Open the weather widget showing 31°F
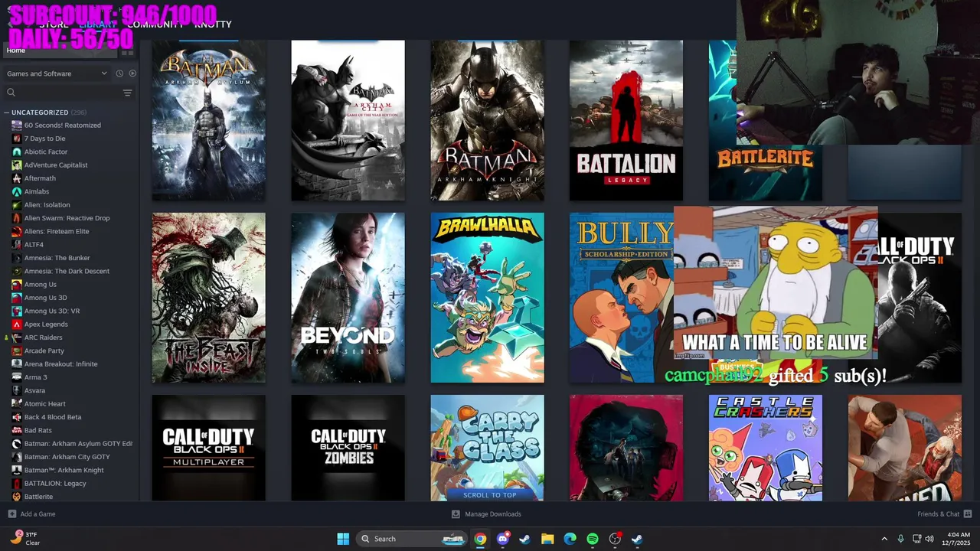Viewport: 980px width, 551px height. (25, 539)
